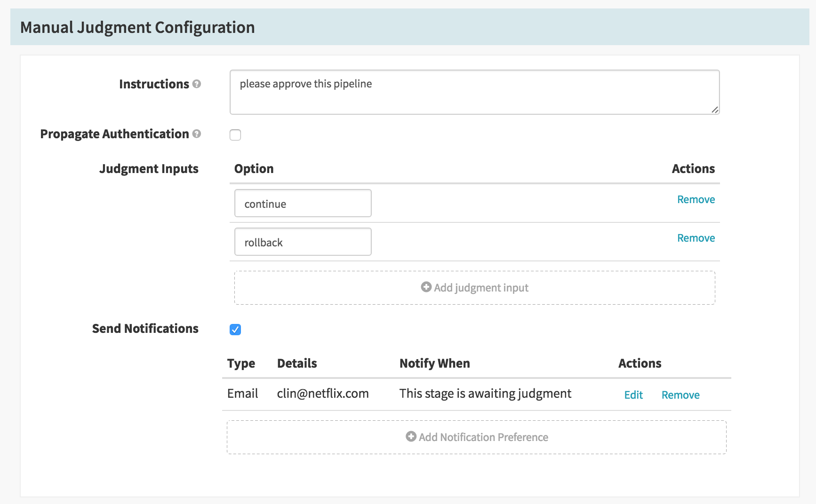Image resolution: width=816 pixels, height=504 pixels.
Task: Click plus icon in Add Notification Preference
Action: click(x=411, y=436)
